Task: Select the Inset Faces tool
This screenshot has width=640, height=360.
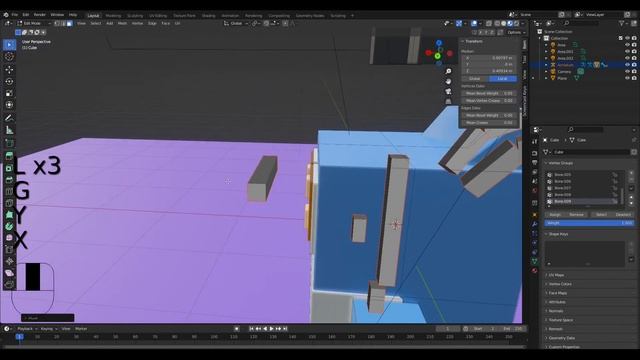Action: 9,168
